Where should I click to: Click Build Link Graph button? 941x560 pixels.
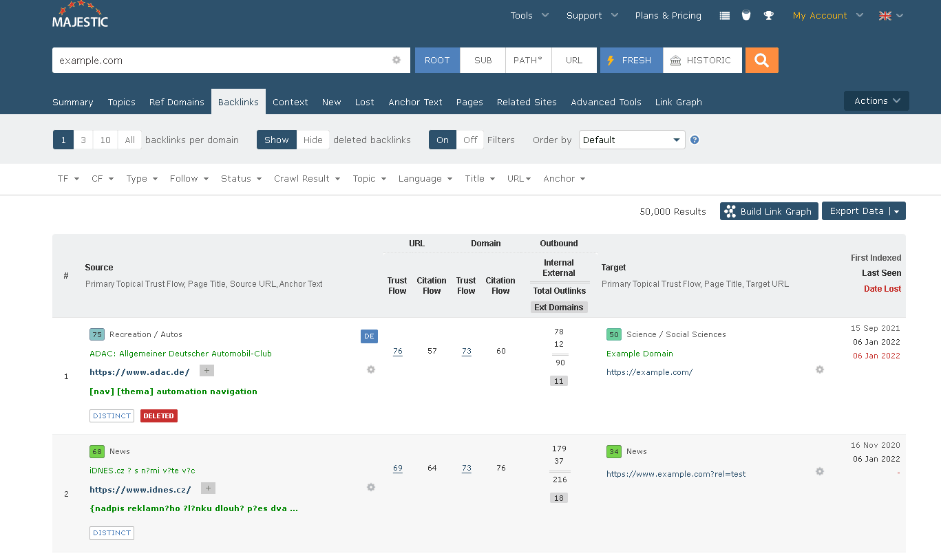click(x=769, y=211)
